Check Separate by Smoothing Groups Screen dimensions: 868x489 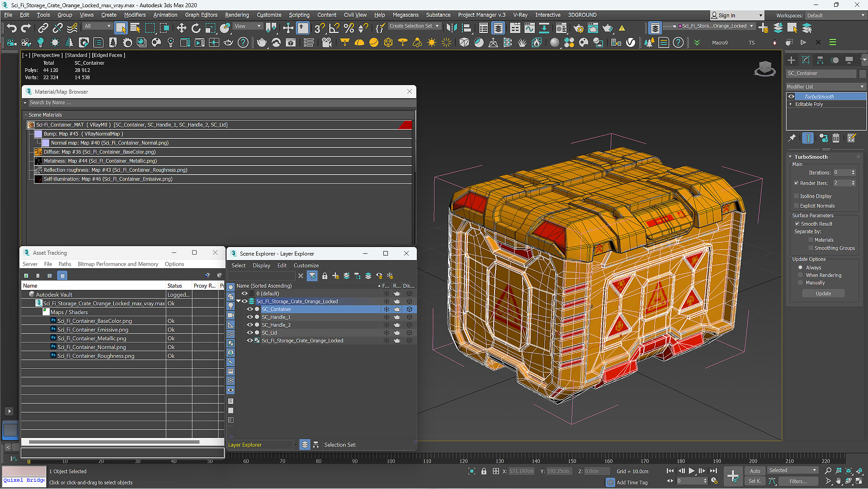point(811,248)
